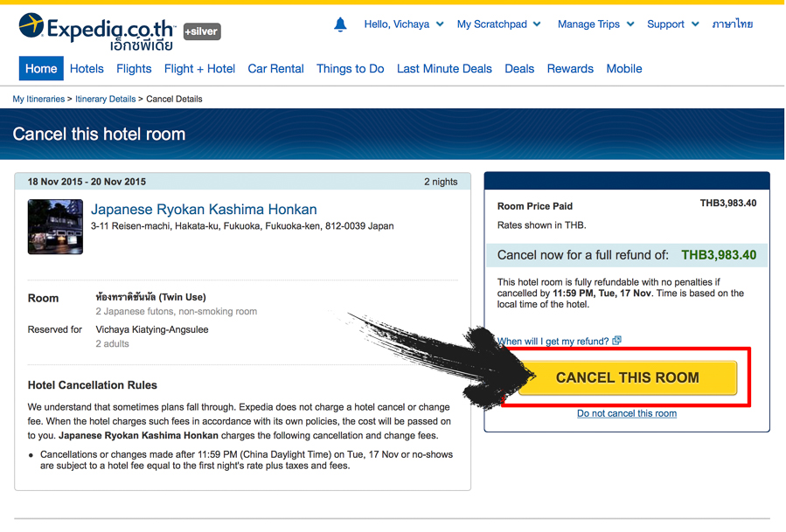Open refund info external-link icon
Screen dimensions: 786x532
click(617, 341)
